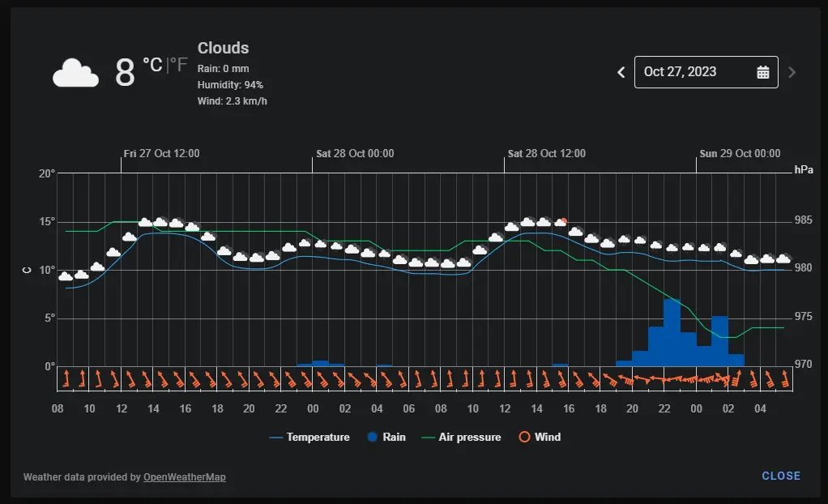Click the 975 pressure axis value
Screen dimensions: 828x504
point(804,317)
